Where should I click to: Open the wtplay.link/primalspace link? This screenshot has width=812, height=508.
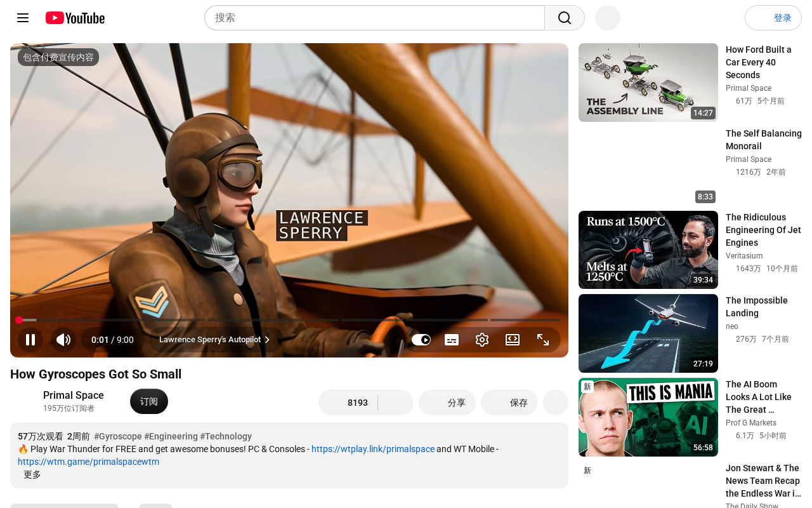[373, 449]
